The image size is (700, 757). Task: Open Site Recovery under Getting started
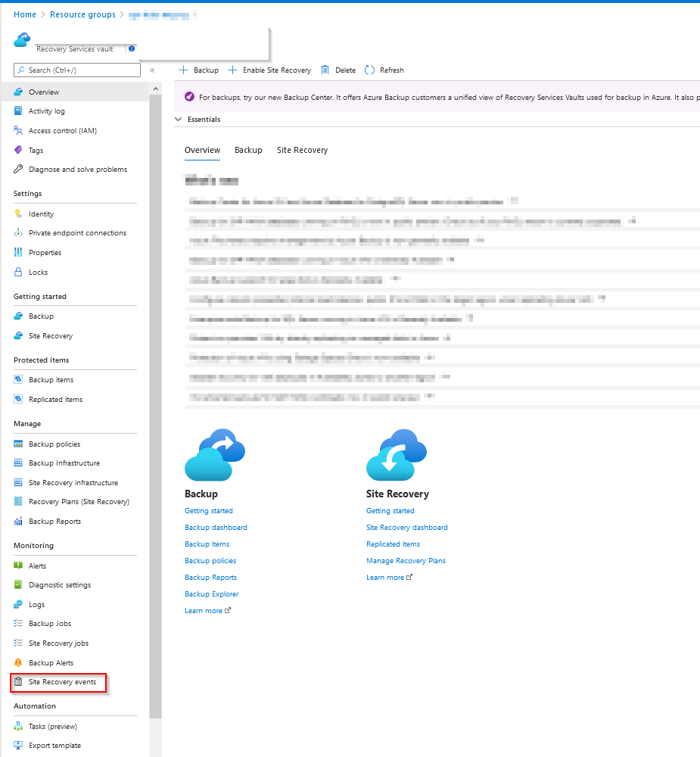(x=51, y=335)
